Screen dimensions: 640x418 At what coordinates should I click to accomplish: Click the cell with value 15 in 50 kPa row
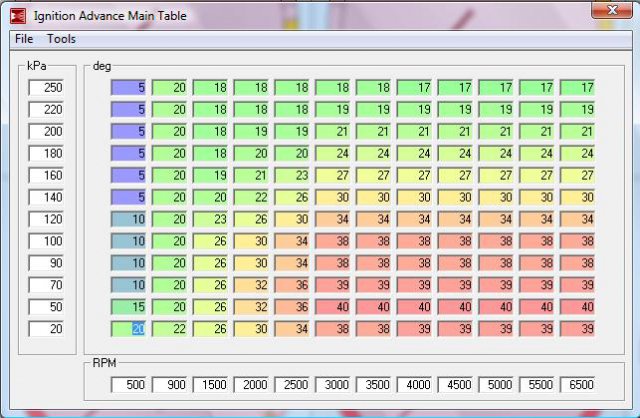(x=128, y=307)
